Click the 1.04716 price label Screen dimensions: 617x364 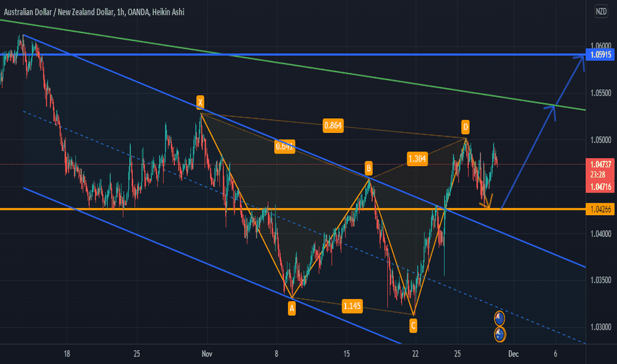600,187
